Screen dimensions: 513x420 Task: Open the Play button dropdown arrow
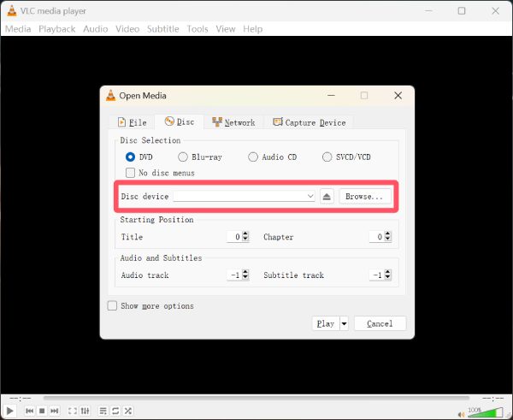coord(344,323)
